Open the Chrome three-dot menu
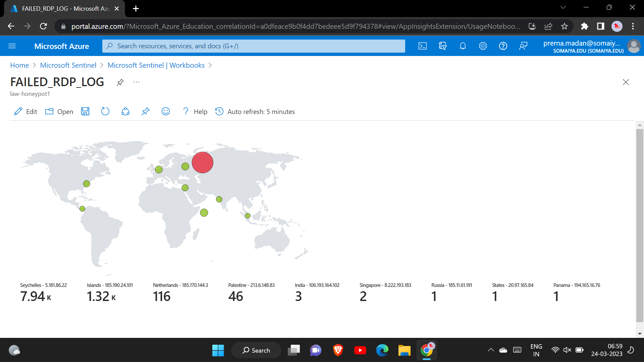 [x=633, y=26]
